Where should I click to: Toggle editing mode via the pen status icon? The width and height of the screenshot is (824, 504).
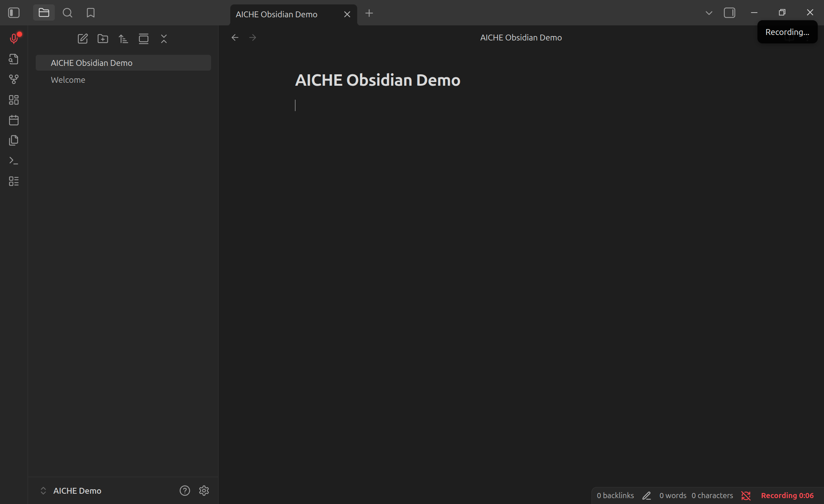coord(647,495)
